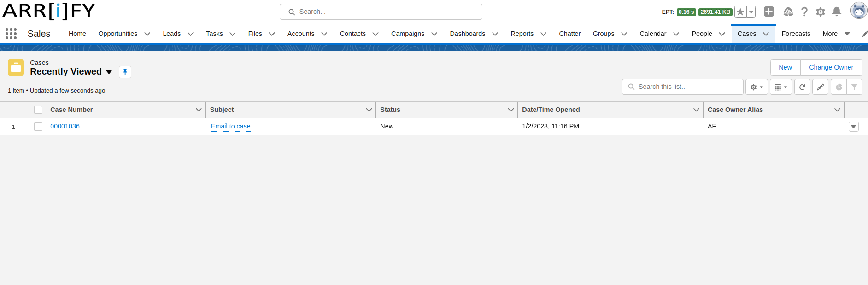Open the display as table menu
The image size is (868, 285).
click(781, 87)
